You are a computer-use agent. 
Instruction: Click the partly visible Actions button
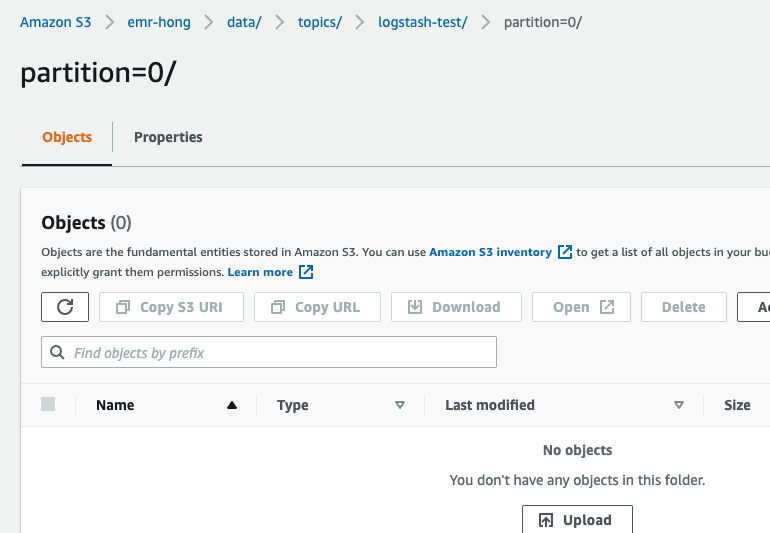(x=753, y=307)
